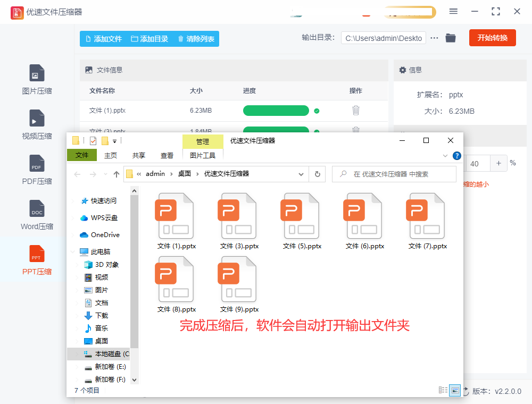Open the output folder icon in compressor
Image resolution: width=532 pixels, height=404 pixels.
pos(451,38)
